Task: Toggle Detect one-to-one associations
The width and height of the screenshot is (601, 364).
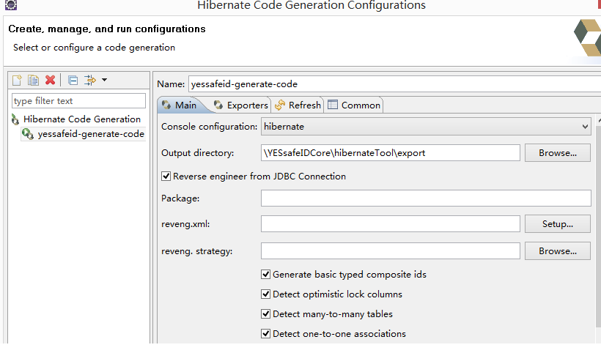Action: pos(265,334)
